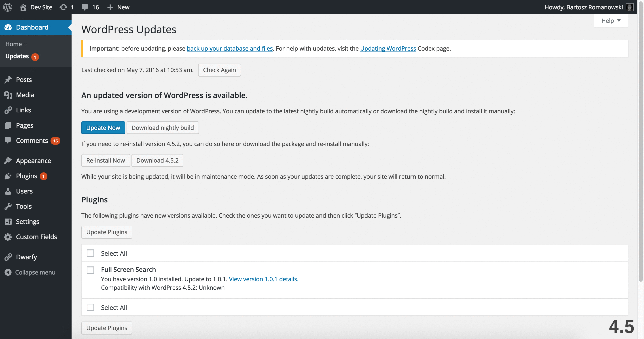Click the Collapse menu arrow icon
The image size is (644, 339).
8,272
